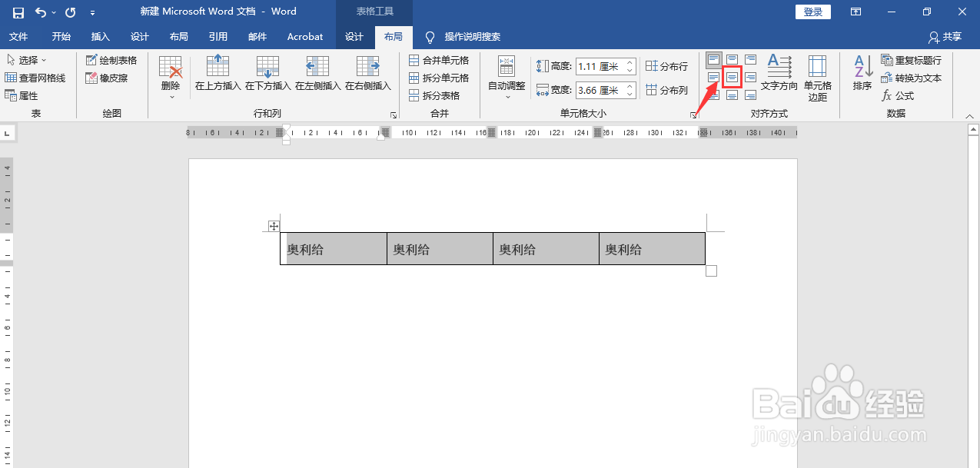Switch to the Design tab under Table Tools
Viewport: 980px width, 468px height.
pos(354,36)
